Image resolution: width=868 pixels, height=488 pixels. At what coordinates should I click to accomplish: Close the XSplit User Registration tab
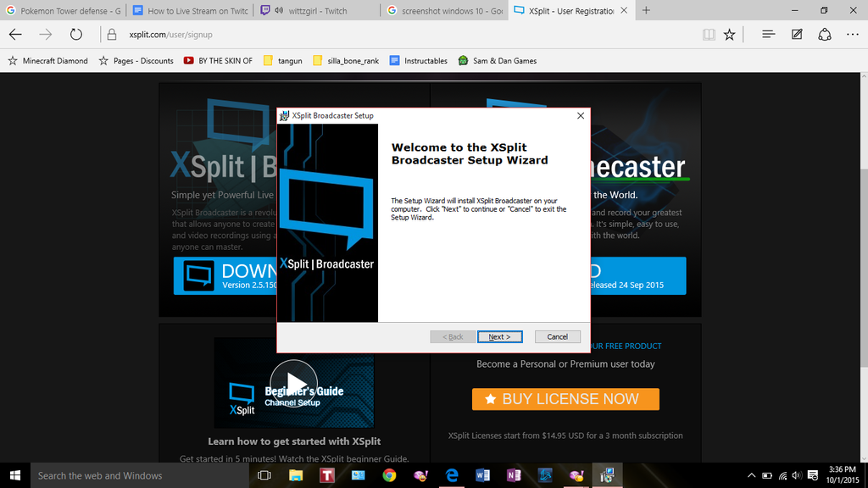624,10
